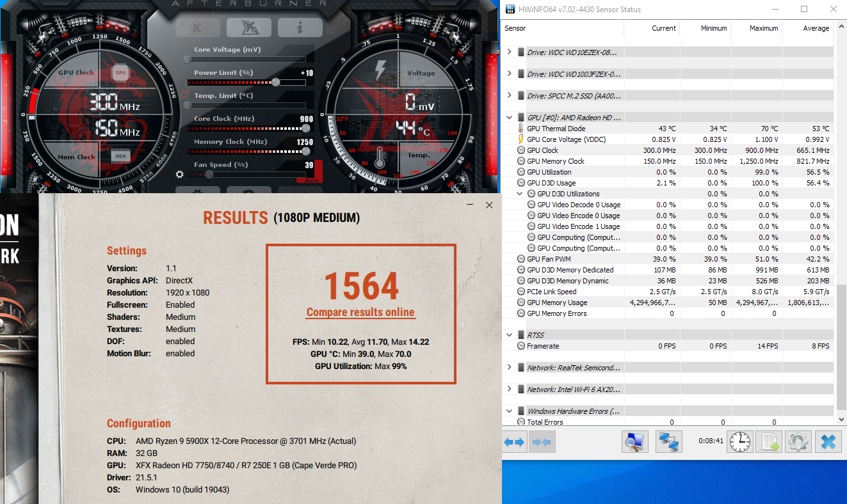Open the Afterburner information panel
Screen dimensions: 847x504
tap(300, 28)
